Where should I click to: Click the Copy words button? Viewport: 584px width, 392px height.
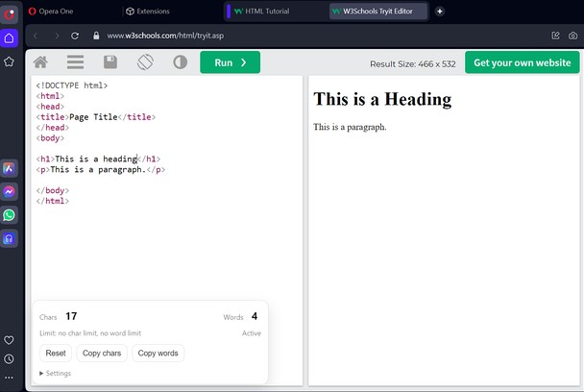coord(158,353)
